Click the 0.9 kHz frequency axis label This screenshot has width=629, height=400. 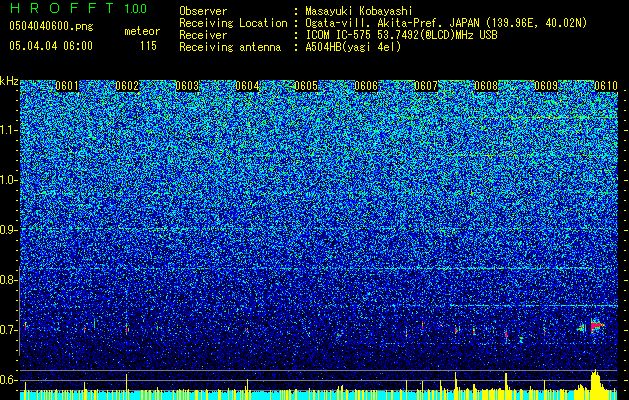coord(7,230)
